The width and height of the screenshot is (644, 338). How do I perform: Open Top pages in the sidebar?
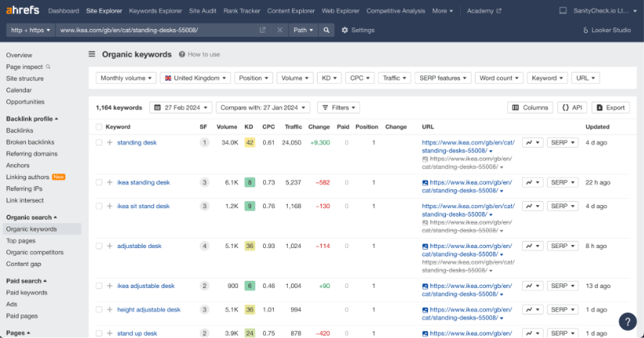21,241
